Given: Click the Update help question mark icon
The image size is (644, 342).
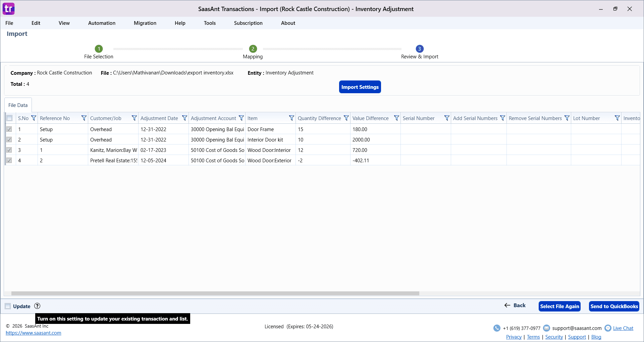Looking at the screenshot, I should tap(37, 306).
